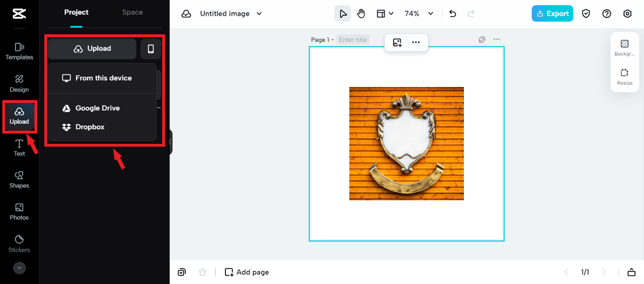Open page more options at header right
The height and width of the screenshot is (284, 644).
[497, 39]
